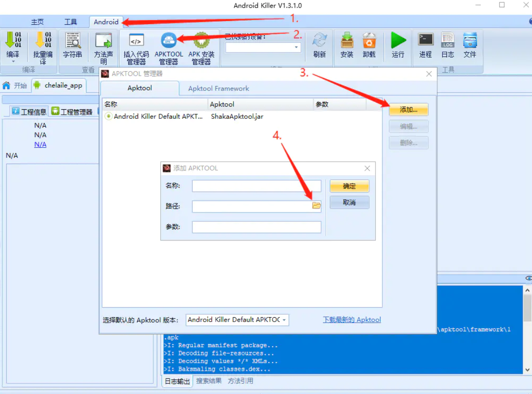
Task: Click the 参数 column header
Action: tap(339, 104)
